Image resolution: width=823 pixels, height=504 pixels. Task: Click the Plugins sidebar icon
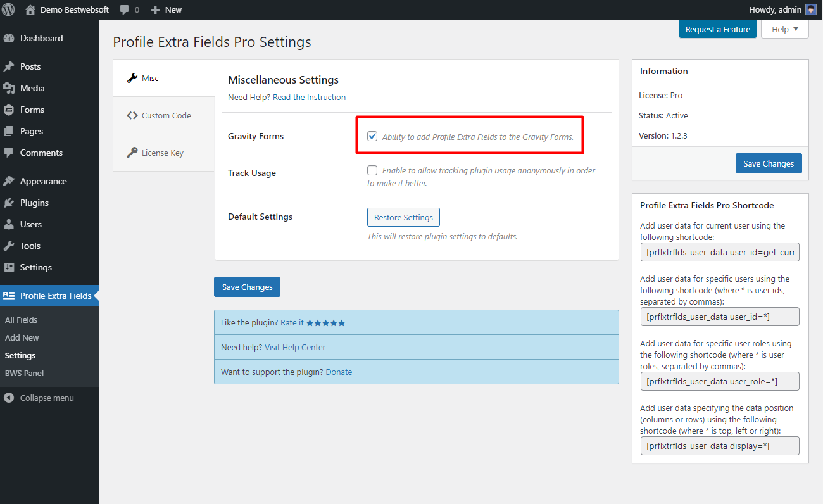10,203
